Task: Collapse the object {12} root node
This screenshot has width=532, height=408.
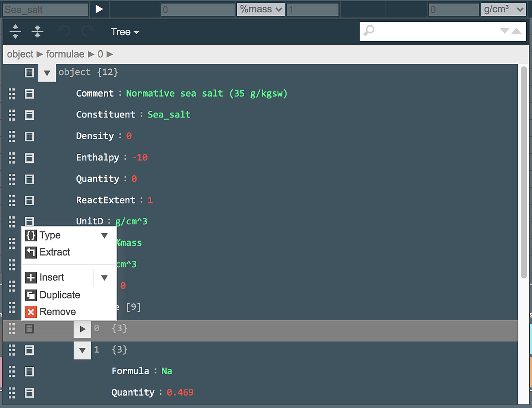Action: (x=47, y=72)
